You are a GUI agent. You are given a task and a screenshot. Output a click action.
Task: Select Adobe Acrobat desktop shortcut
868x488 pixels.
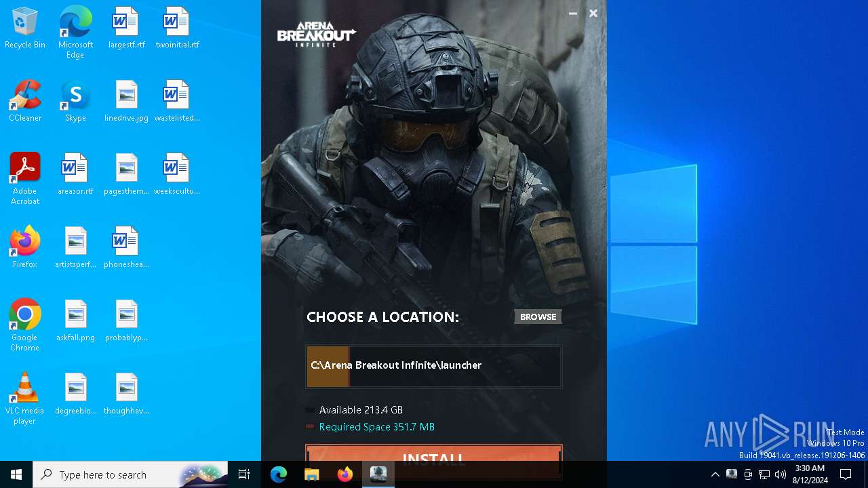[x=25, y=179]
